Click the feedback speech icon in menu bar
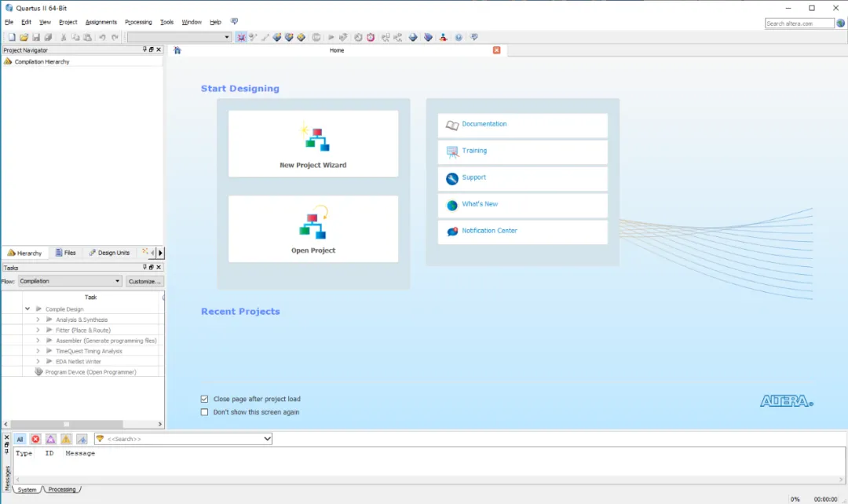The height and width of the screenshot is (504, 848). tap(234, 22)
